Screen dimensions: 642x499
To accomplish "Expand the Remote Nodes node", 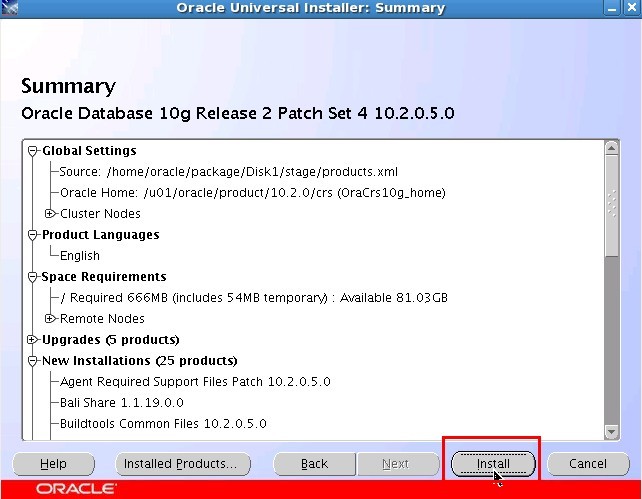I will point(50,318).
